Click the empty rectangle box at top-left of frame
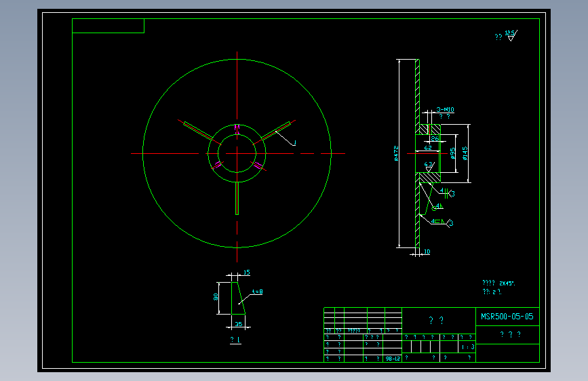This screenshot has height=381, width=588. click(x=108, y=26)
